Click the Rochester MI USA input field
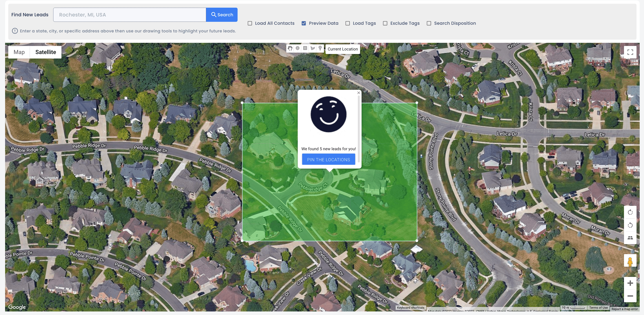This screenshot has width=644, height=315. pyautogui.click(x=129, y=14)
